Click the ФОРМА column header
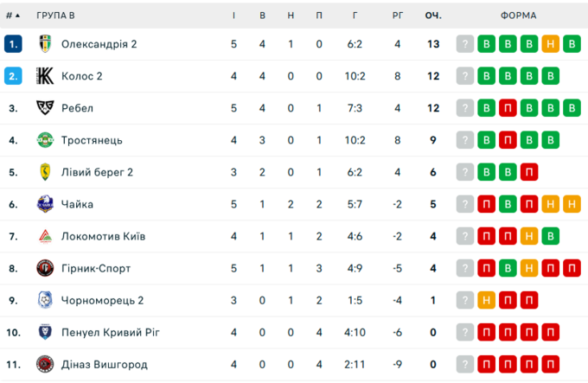 click(518, 16)
